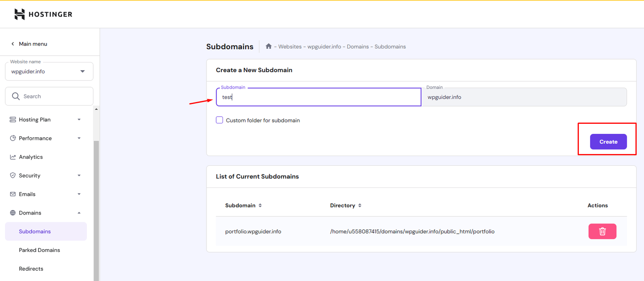
Task: Expand the Emails section
Action: [79, 194]
